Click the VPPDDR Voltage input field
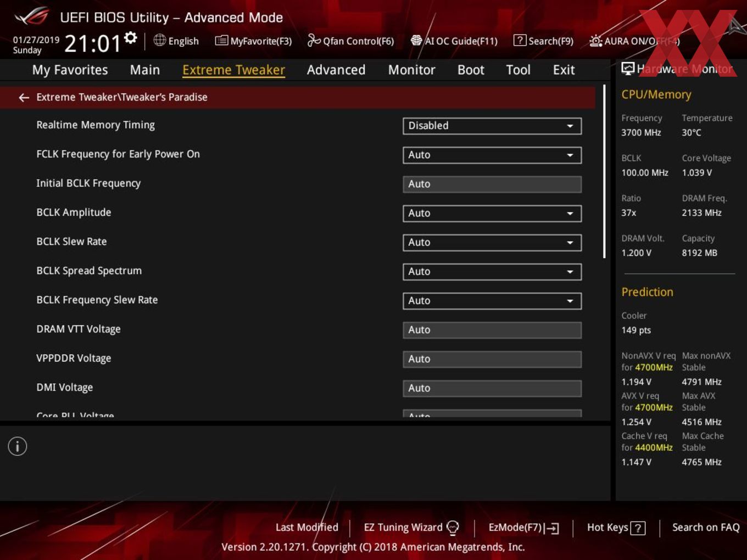This screenshot has width=747, height=560. (x=492, y=359)
